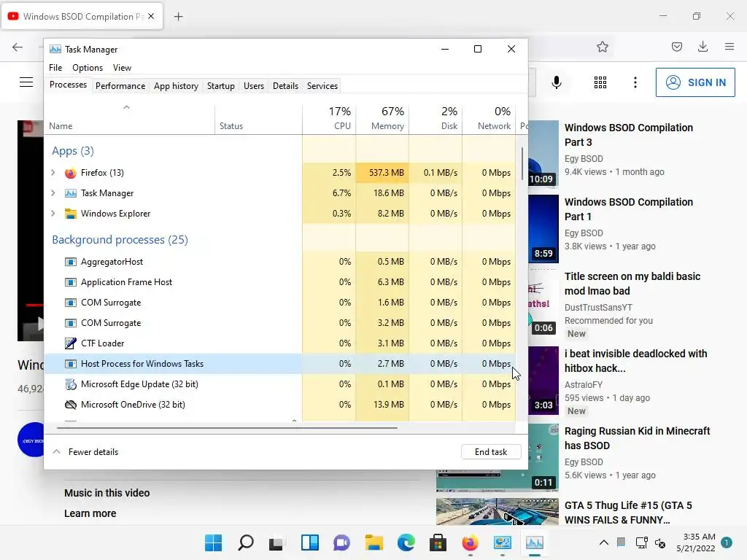Click the CTF Loader pen icon
This screenshot has width=747, height=560.
coord(71,343)
